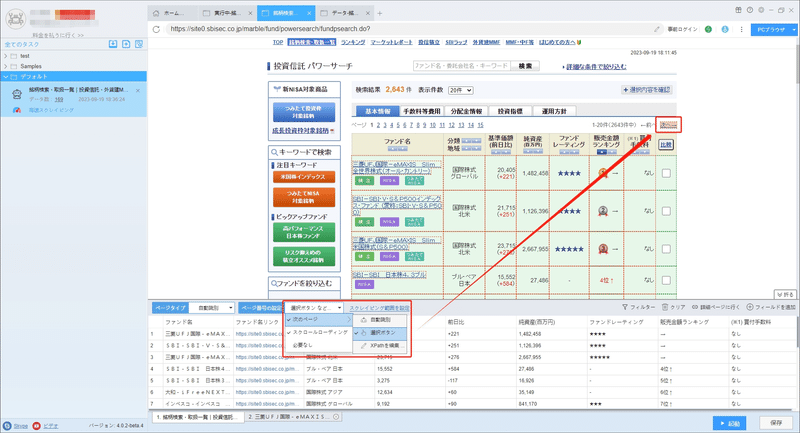Open a new tab with plus icon
Viewport: 800px width, 433px height.
point(380,13)
